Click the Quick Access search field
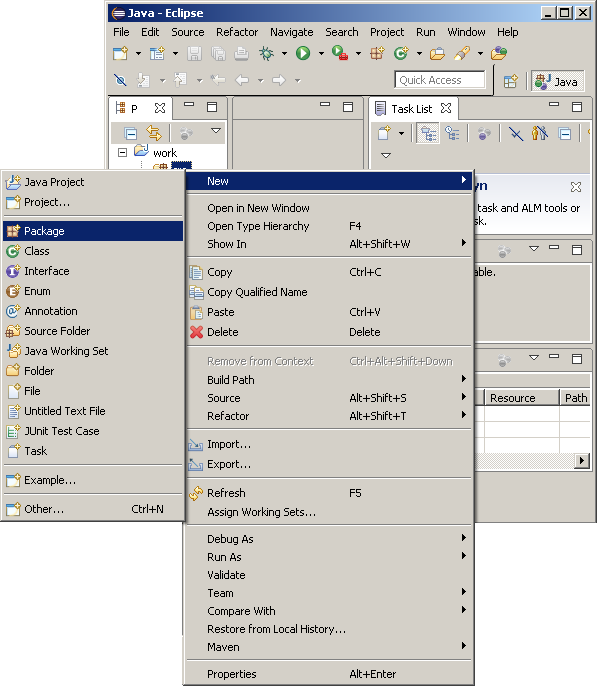This screenshot has height=686, width=597. pos(440,80)
